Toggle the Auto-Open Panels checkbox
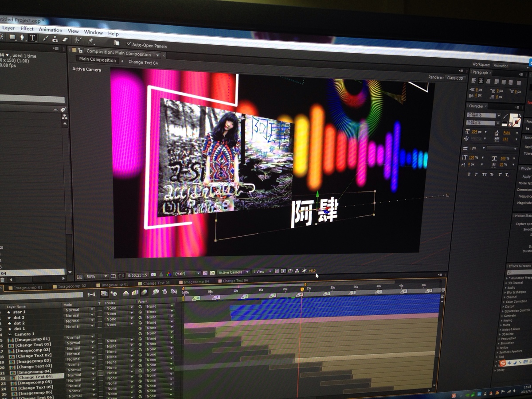The image size is (532, 399). (129, 44)
